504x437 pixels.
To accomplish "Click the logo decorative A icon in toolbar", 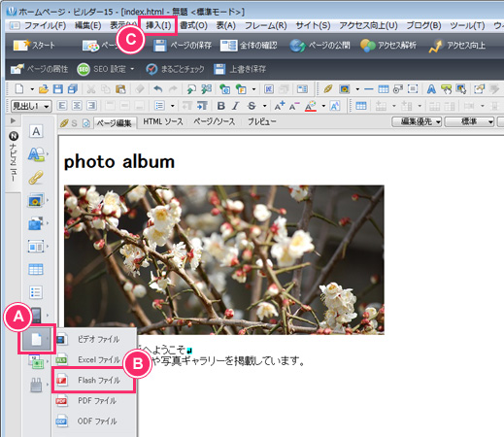I will 431,89.
